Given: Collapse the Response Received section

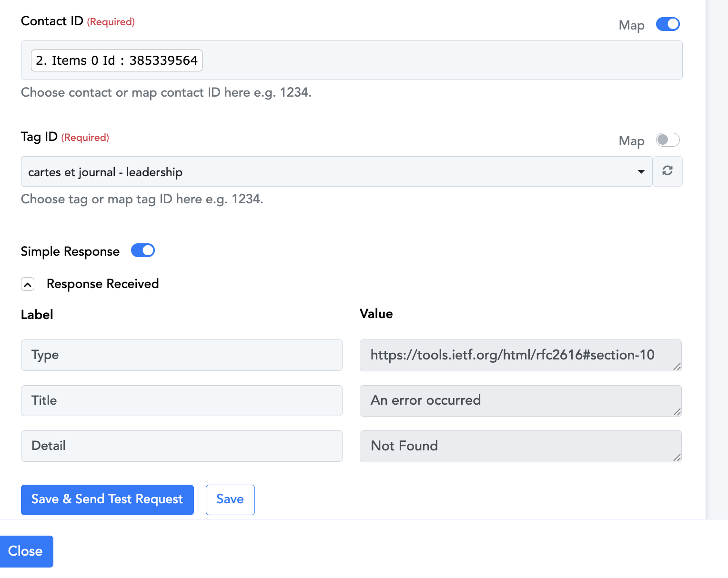Looking at the screenshot, I should tap(28, 285).
